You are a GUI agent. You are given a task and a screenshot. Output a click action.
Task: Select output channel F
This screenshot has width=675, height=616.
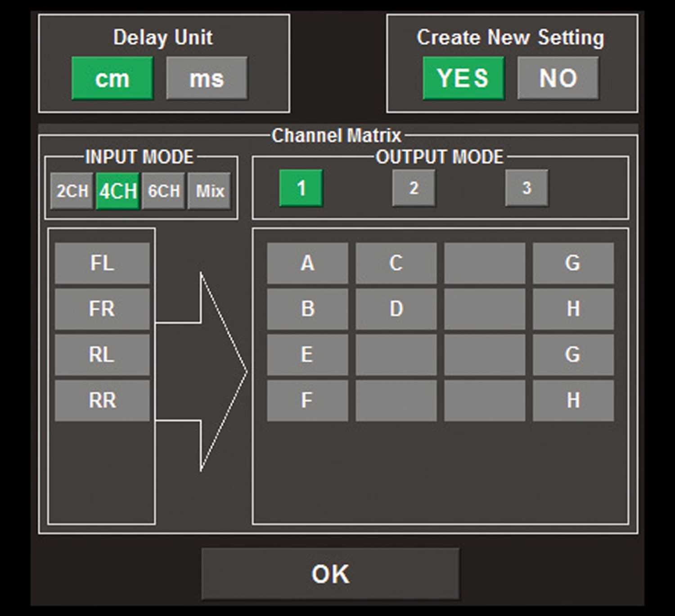[x=307, y=401]
